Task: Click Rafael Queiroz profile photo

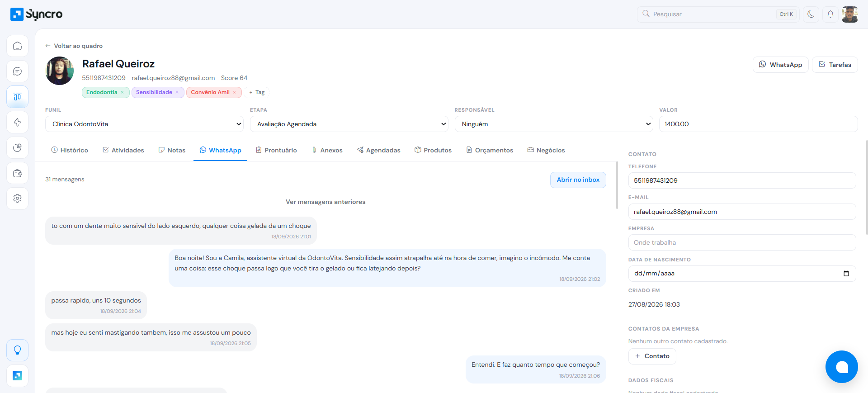Action: pos(60,71)
